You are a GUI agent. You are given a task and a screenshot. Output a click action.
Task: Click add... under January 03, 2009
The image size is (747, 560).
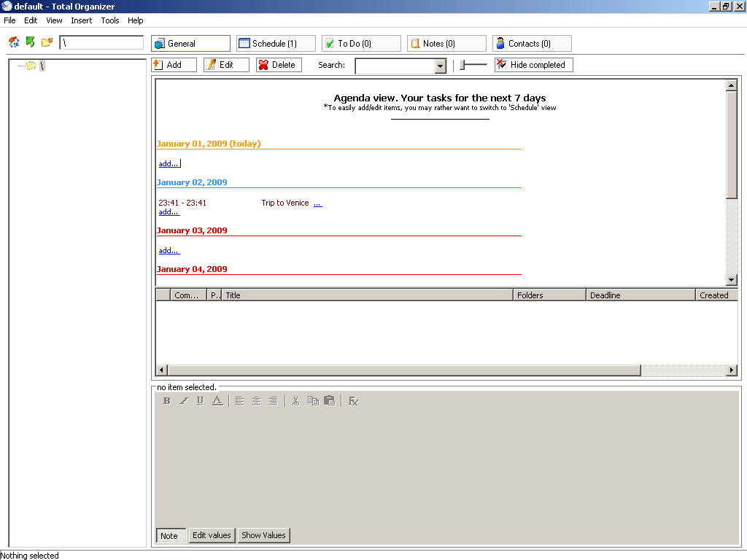(169, 250)
